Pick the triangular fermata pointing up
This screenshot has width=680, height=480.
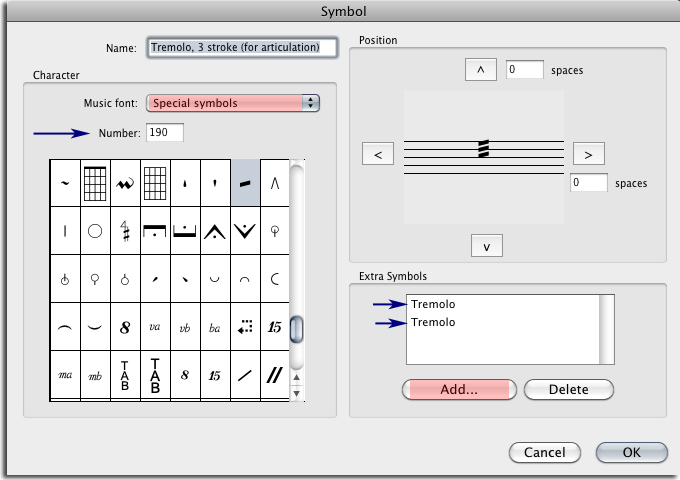point(215,231)
